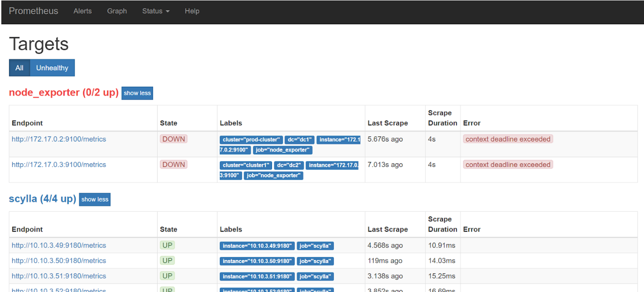Select the All targets filter
Screen dimensions: 644x292
(x=19, y=68)
